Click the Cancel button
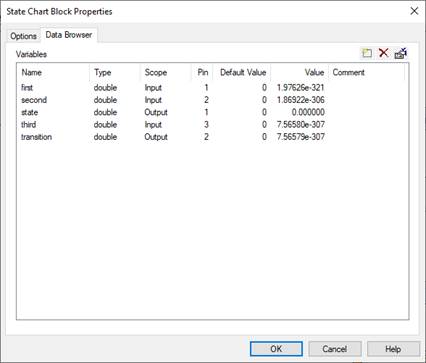Viewport: 426px width, 363px height. [x=335, y=349]
